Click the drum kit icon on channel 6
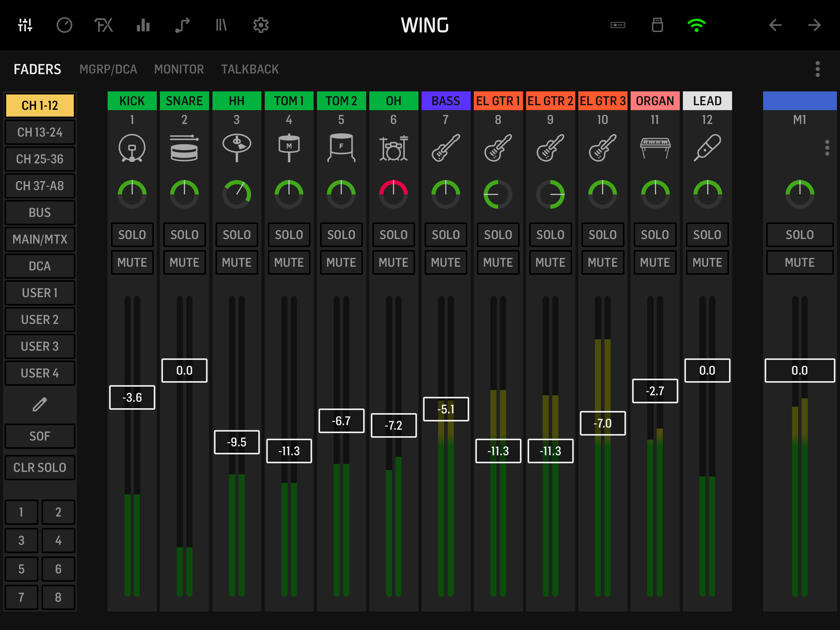The image size is (840, 630). click(394, 148)
